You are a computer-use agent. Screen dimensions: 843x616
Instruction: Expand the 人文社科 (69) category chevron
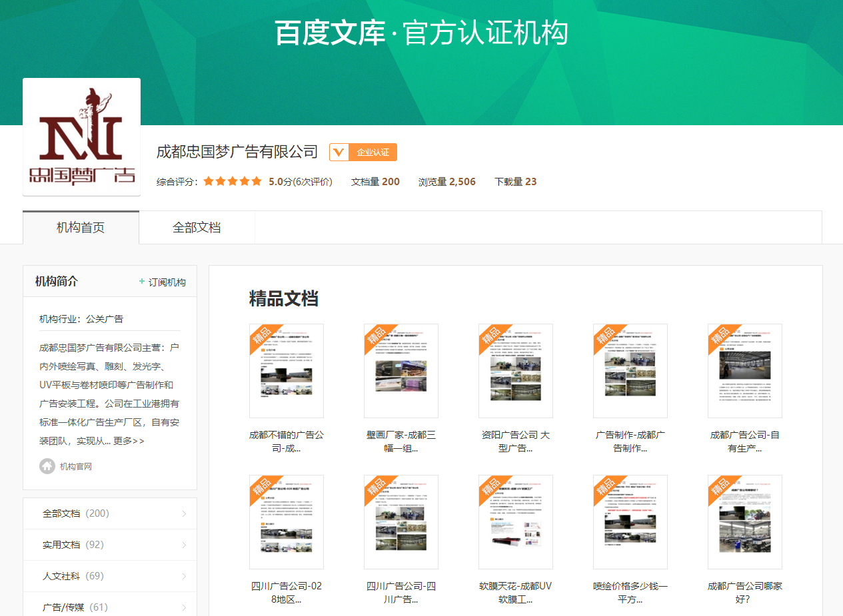click(184, 576)
